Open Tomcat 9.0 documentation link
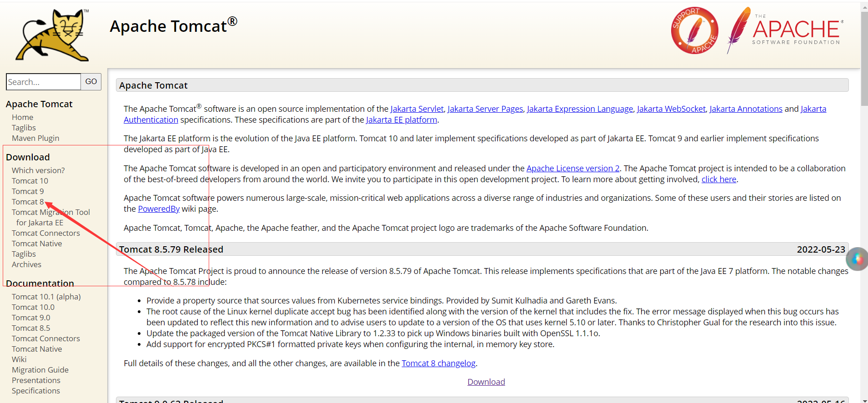868x403 pixels. tap(31, 318)
